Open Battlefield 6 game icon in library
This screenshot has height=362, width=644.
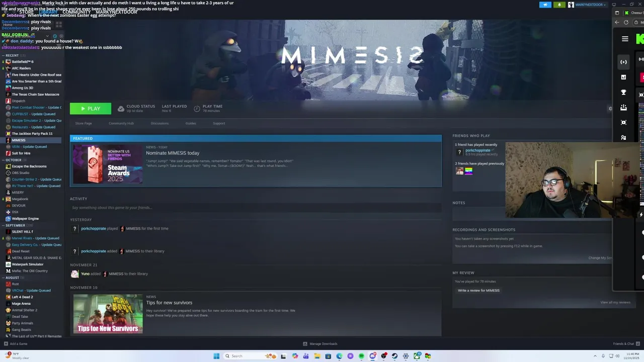pos(8,61)
